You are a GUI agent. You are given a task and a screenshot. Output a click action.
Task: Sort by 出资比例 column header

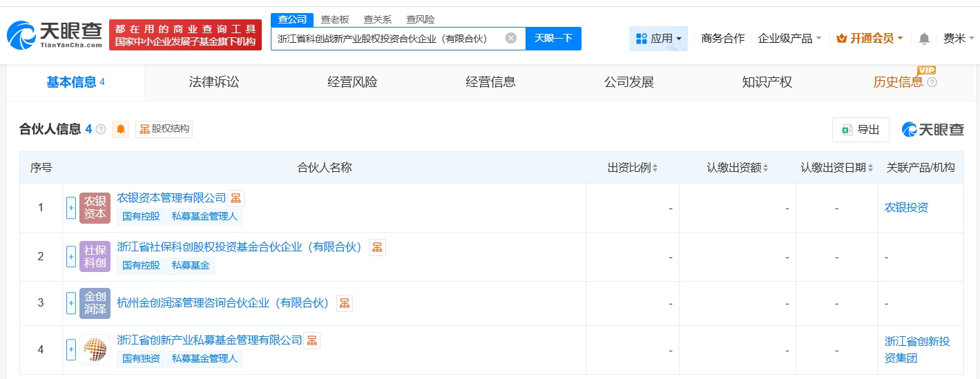coord(632,168)
